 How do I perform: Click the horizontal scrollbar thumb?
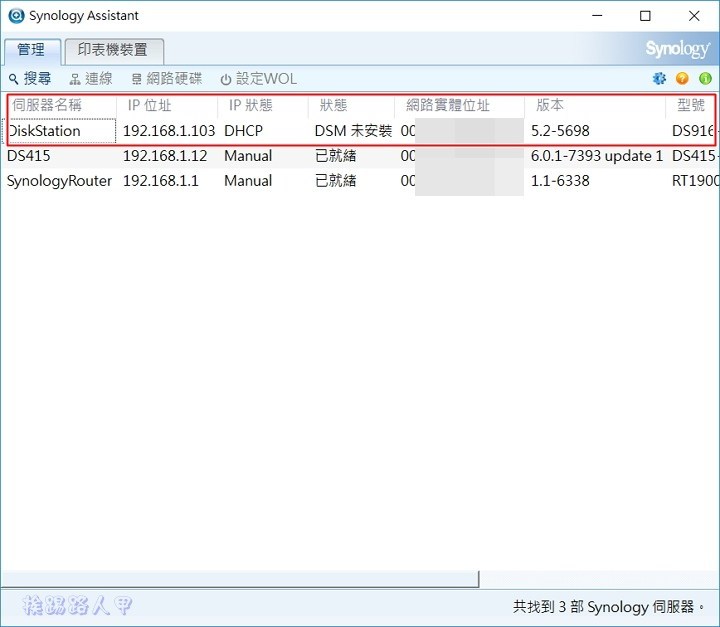240,579
